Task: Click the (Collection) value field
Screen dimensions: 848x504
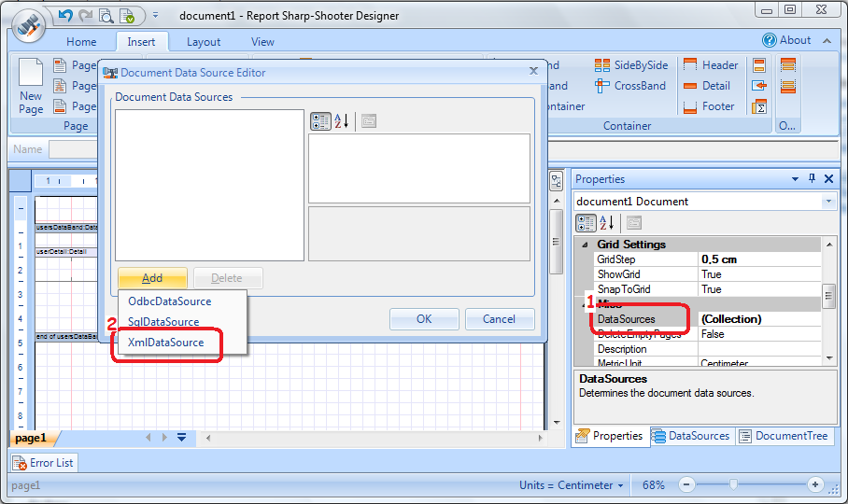Action: [x=760, y=319]
